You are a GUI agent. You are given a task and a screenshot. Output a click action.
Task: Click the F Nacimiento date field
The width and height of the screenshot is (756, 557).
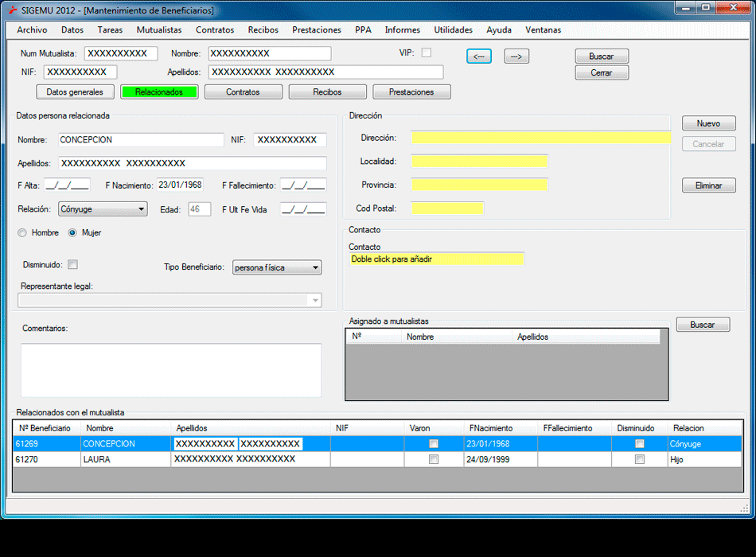pyautogui.click(x=181, y=185)
